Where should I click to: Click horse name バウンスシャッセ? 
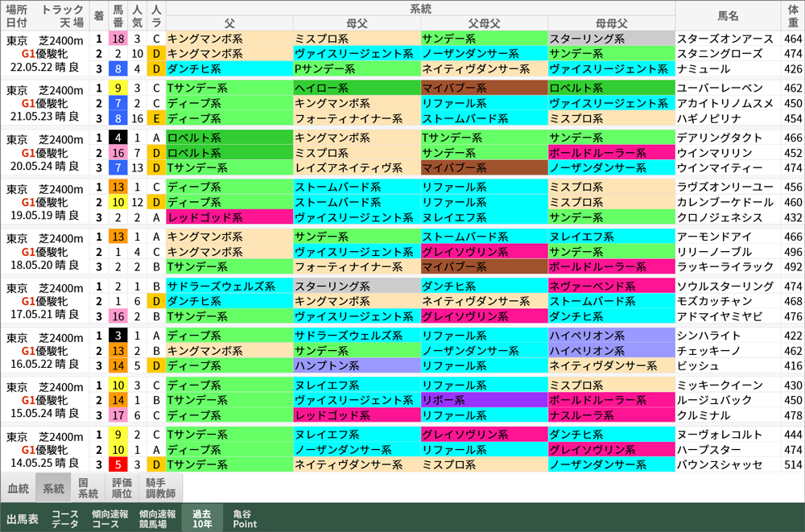click(x=720, y=464)
